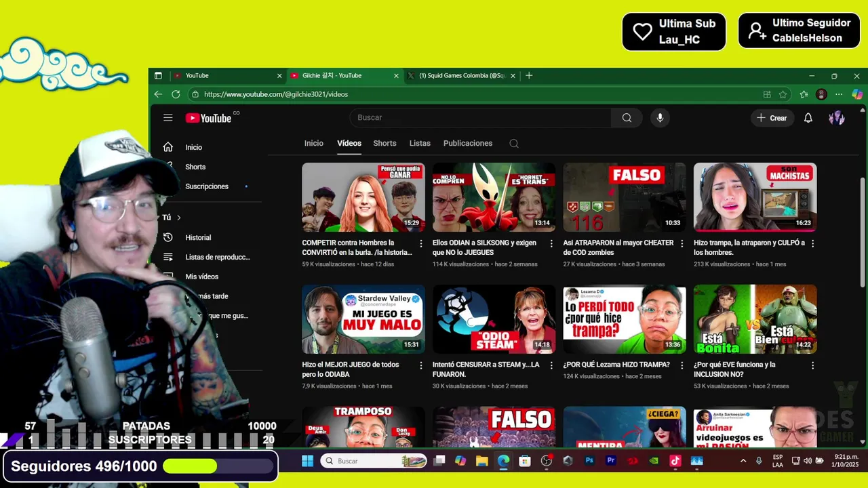Screen dimensions: 868x488
Task: Open the account avatar menu
Action: click(x=836, y=118)
